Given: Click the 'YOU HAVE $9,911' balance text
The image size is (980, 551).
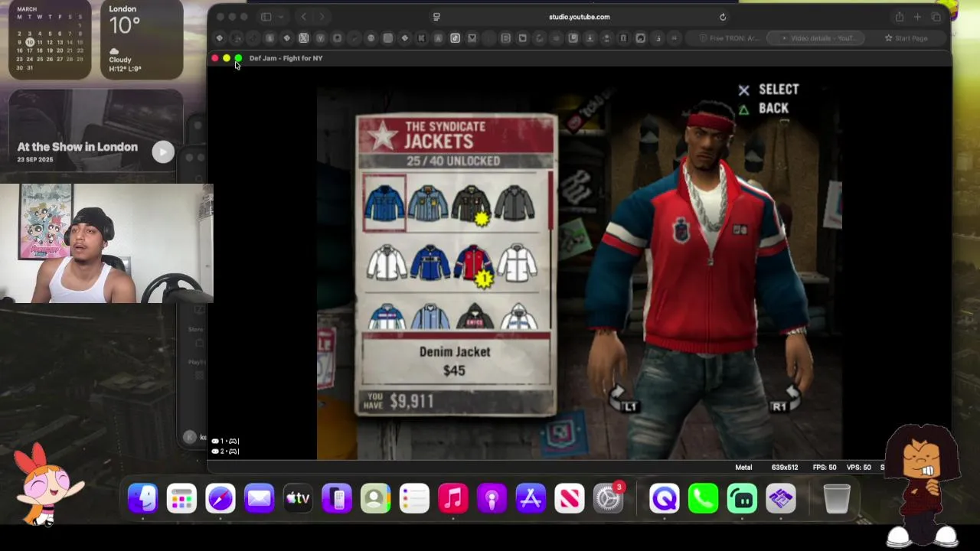Looking at the screenshot, I should pos(400,400).
